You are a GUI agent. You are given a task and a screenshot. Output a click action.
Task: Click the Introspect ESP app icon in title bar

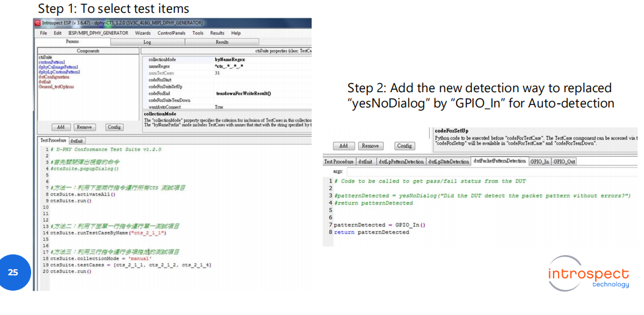[37, 23]
